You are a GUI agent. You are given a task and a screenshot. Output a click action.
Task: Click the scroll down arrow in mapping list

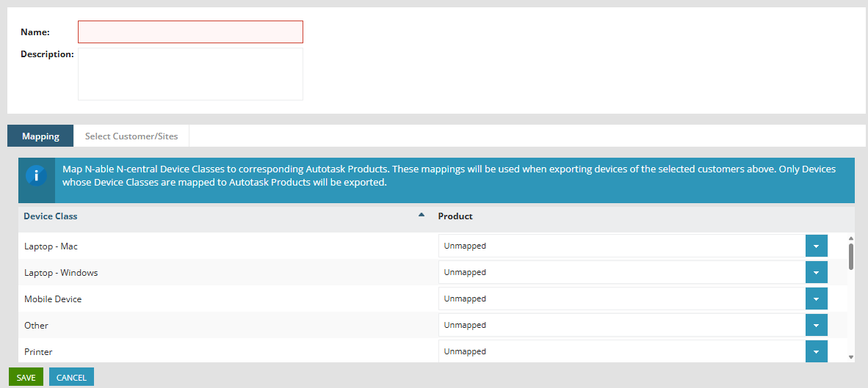[x=851, y=357]
